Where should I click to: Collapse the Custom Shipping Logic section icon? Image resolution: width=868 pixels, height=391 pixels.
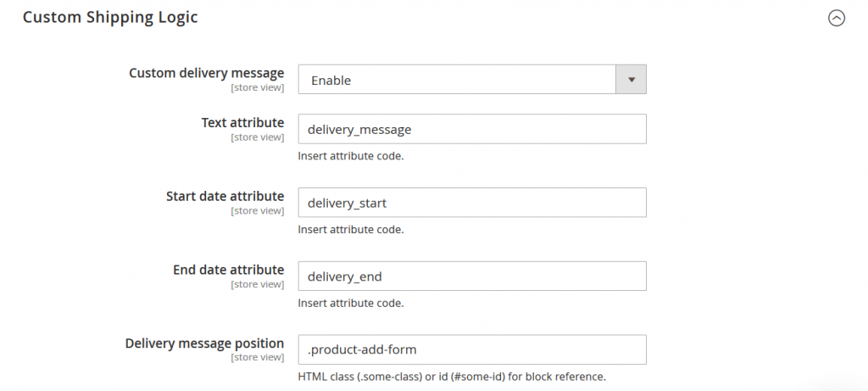pos(836,18)
